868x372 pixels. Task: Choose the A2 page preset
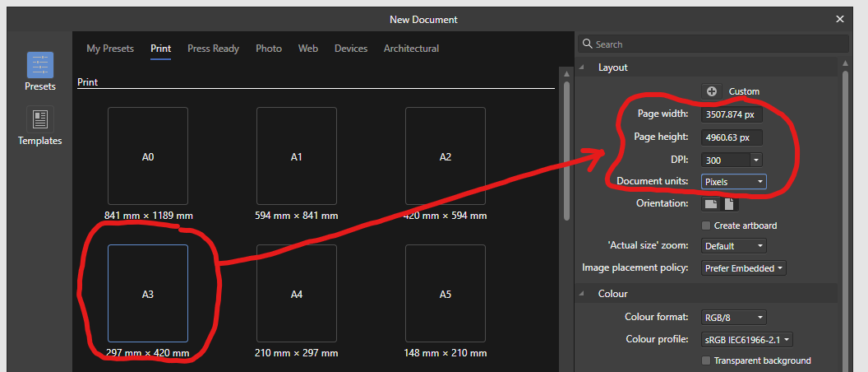click(x=446, y=156)
